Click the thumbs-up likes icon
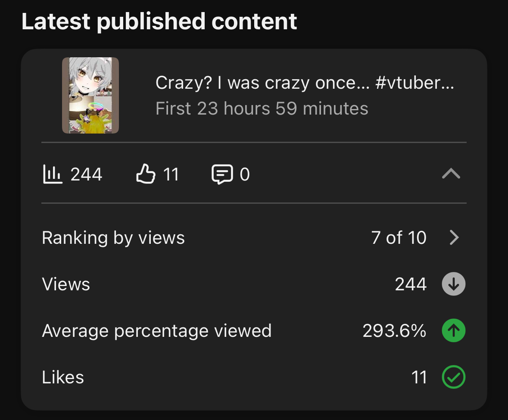The image size is (508, 420). pyautogui.click(x=145, y=174)
